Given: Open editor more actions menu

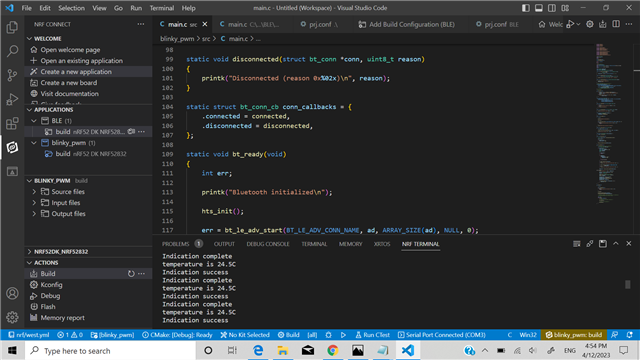Looking at the screenshot, I should click(629, 24).
